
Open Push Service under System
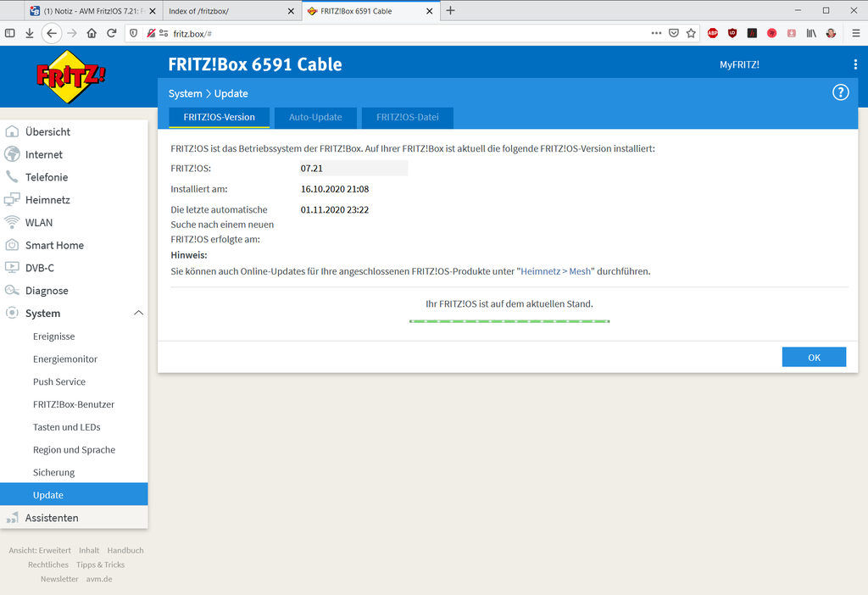click(59, 382)
